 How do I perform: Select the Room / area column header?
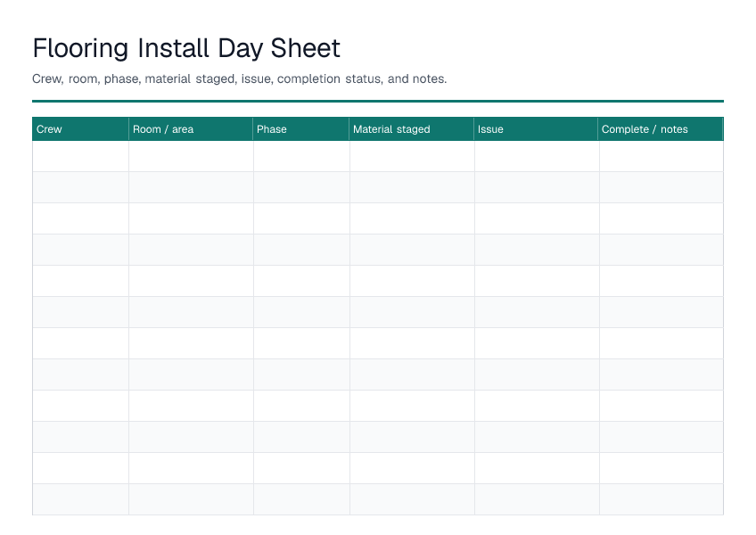(x=191, y=128)
